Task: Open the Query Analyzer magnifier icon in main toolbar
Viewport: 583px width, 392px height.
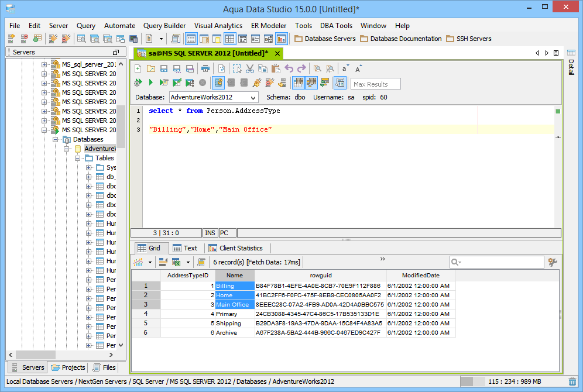Action: pyautogui.click(x=81, y=38)
